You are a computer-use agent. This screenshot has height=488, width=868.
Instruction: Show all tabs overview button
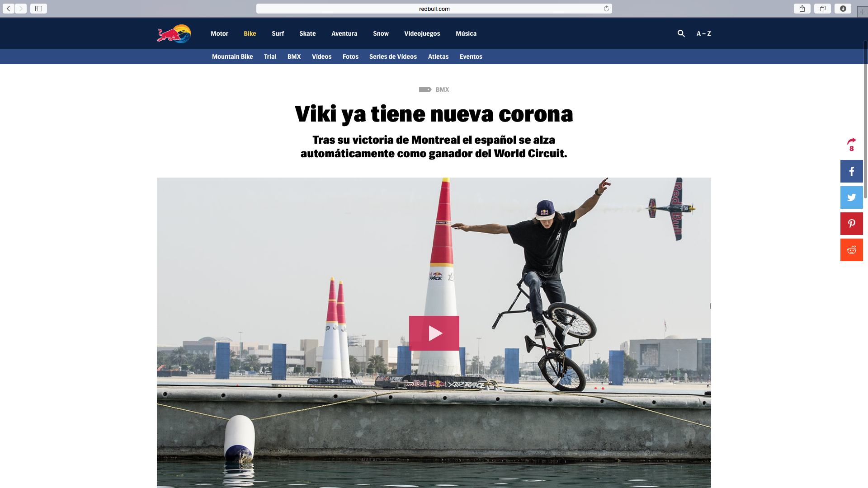(x=822, y=9)
